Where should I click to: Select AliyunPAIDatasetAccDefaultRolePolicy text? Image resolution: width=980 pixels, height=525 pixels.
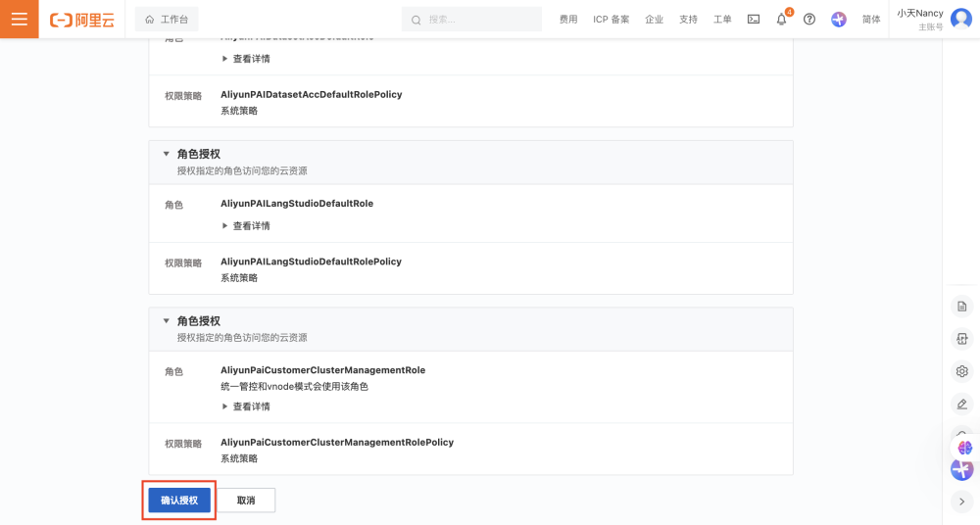point(312,94)
